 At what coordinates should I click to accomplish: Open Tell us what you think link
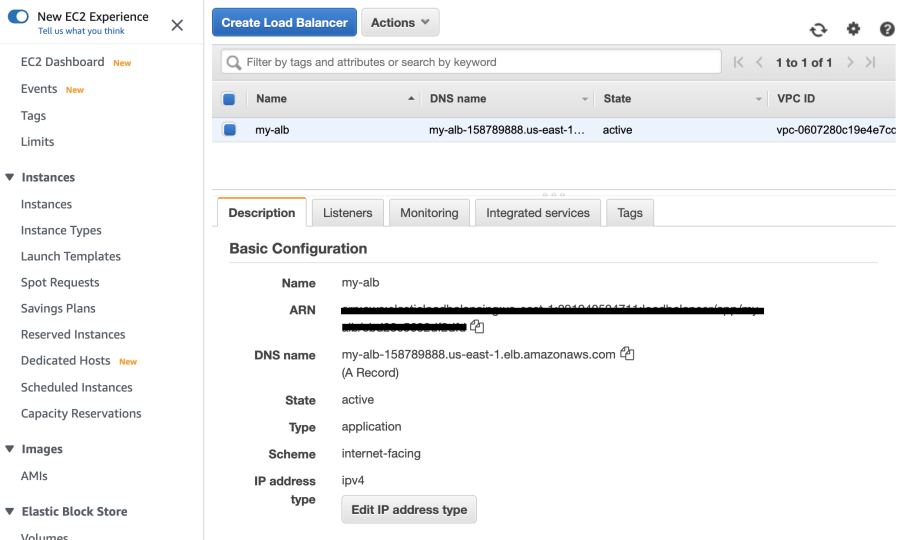pyautogui.click(x=81, y=31)
